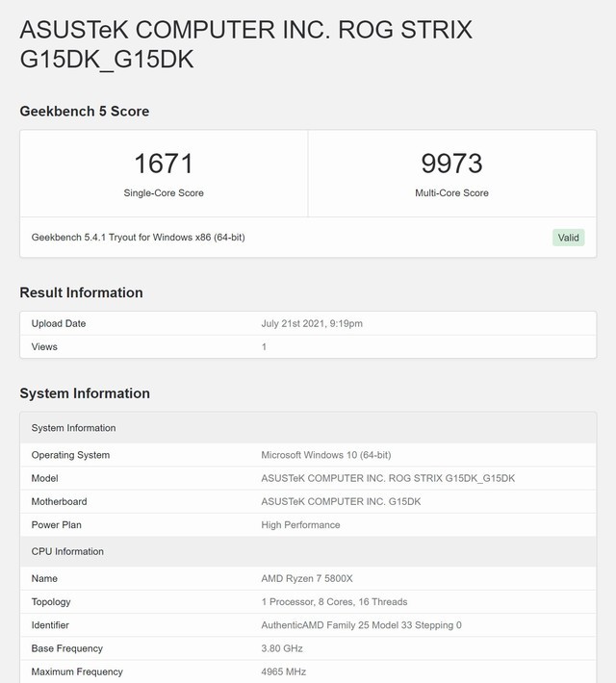The height and width of the screenshot is (683, 616).
Task: Click the Multi-Core Score label
Action: click(451, 192)
